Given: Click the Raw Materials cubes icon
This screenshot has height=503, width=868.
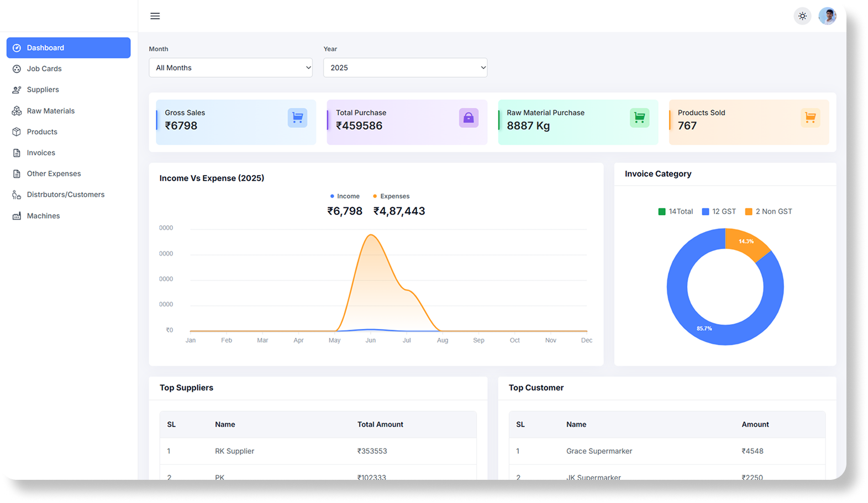Looking at the screenshot, I should tap(17, 111).
